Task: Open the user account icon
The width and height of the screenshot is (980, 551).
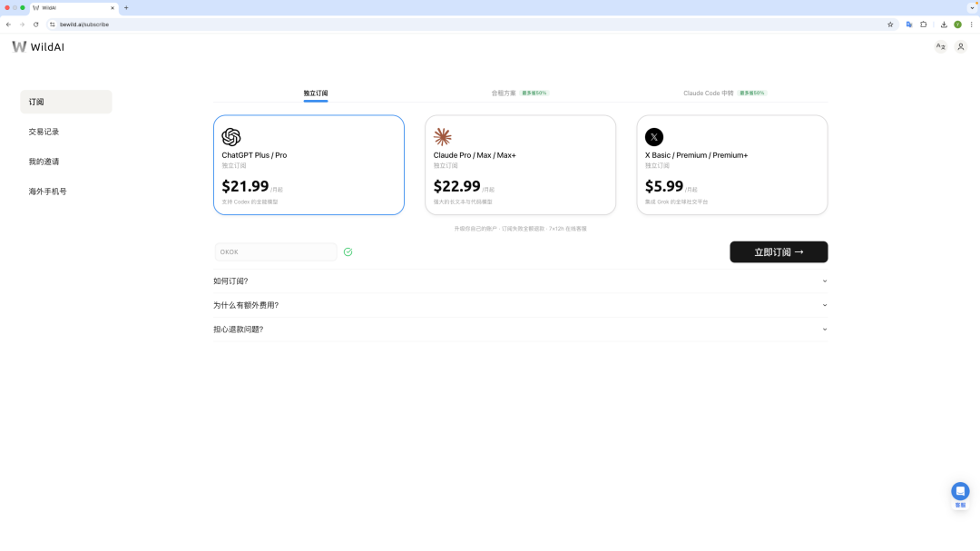Action: (x=961, y=47)
